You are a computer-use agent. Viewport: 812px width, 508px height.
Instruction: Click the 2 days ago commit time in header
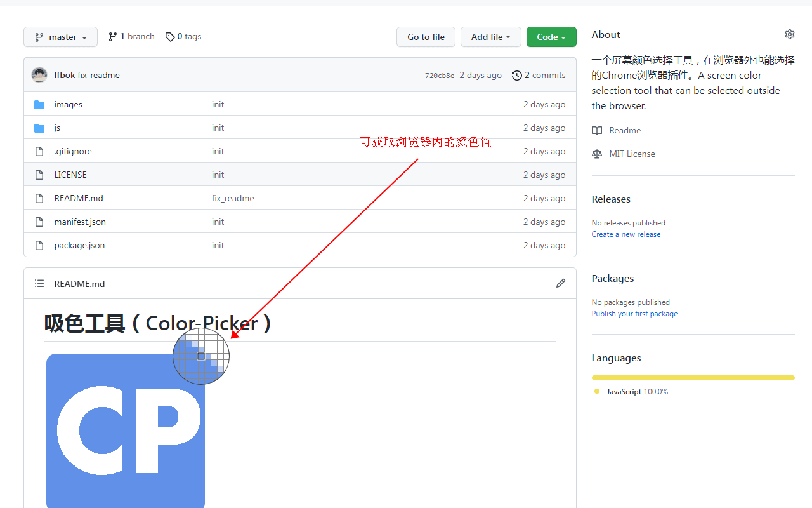click(480, 75)
